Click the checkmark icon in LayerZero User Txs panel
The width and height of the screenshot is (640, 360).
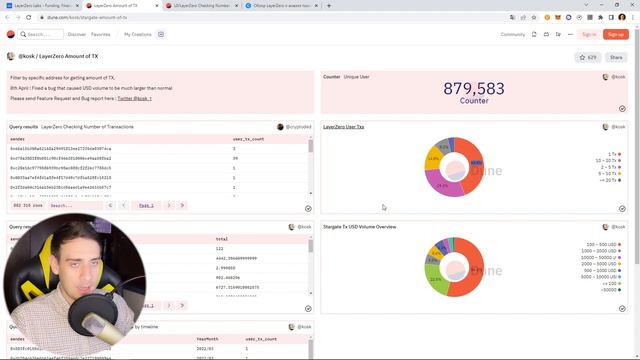pyautogui.click(x=622, y=209)
